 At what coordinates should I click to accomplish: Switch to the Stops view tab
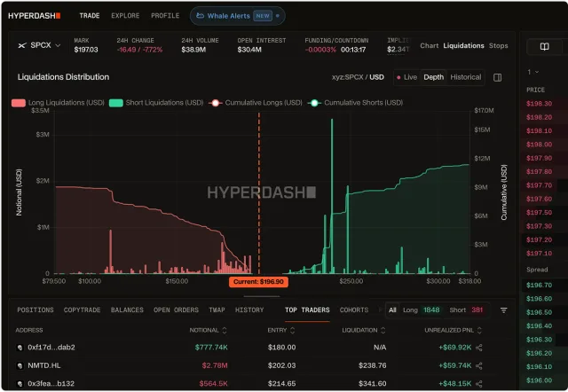tap(499, 45)
